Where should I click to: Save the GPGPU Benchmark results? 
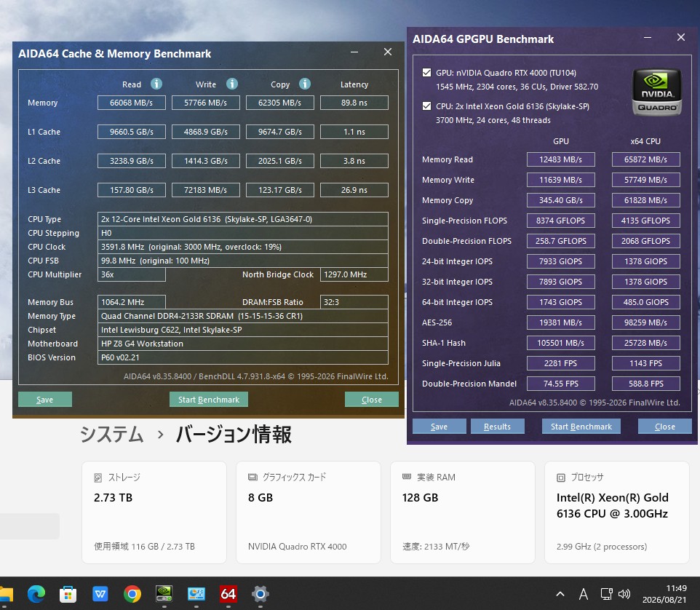439,426
